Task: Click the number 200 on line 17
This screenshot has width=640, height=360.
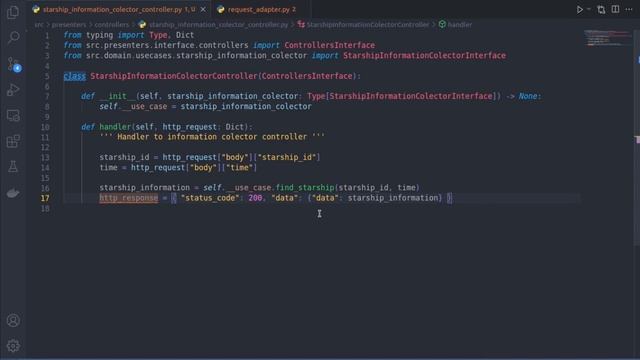Action: click(x=255, y=198)
